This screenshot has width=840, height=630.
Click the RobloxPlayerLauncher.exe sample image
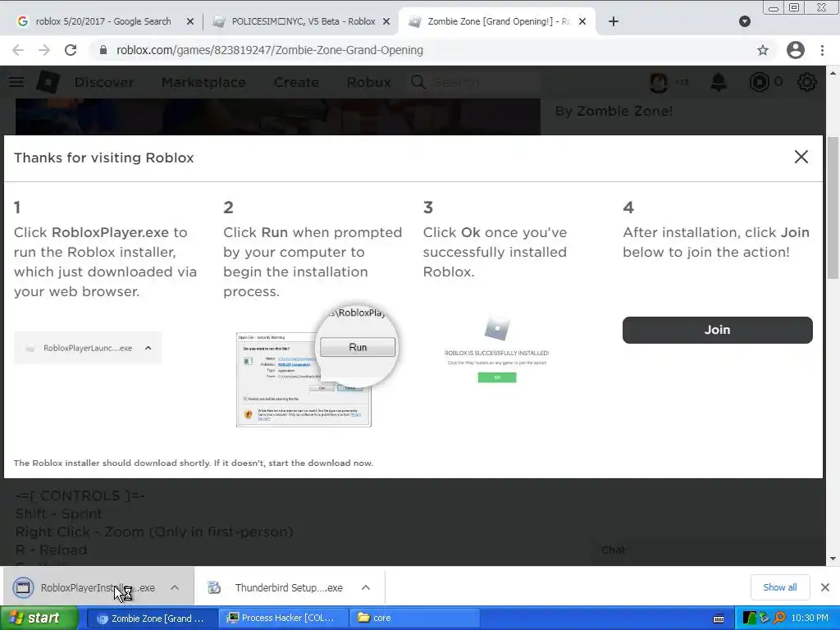coord(88,348)
